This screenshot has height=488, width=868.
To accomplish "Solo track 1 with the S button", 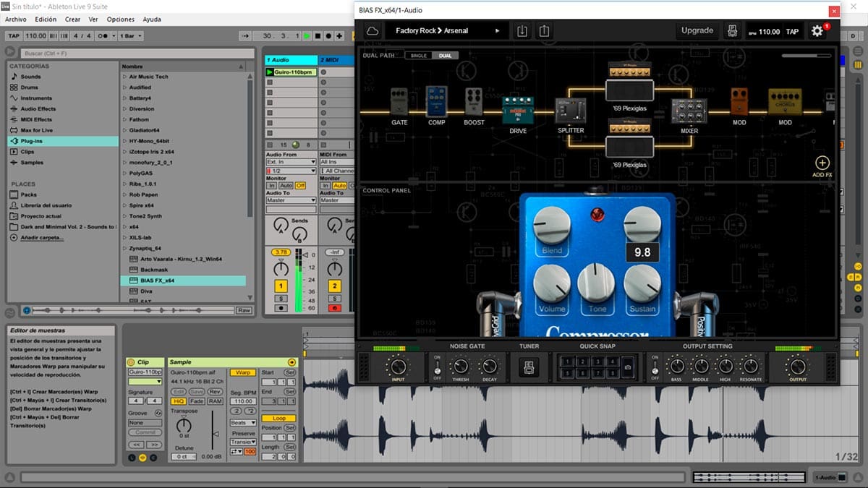I will [x=281, y=299].
